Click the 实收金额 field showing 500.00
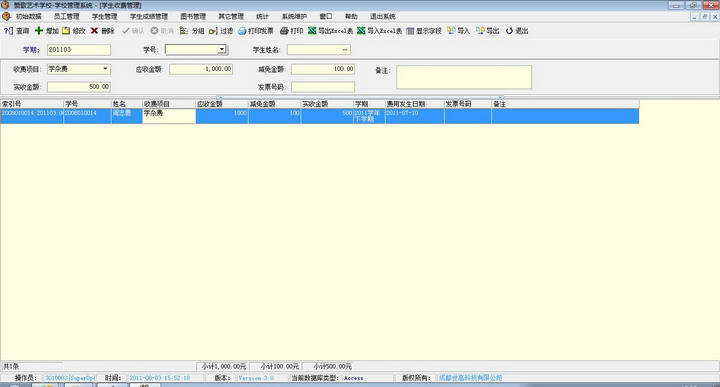The image size is (720, 387). pos(79,87)
